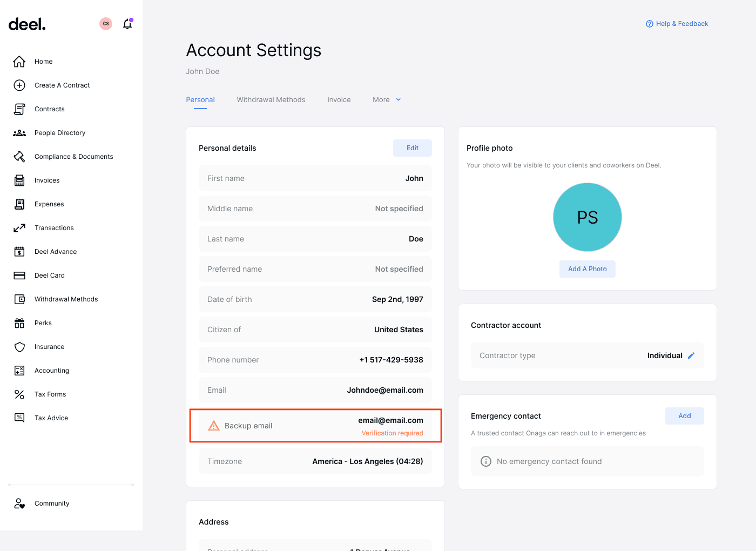Click the Perks gift icon

coord(19,322)
